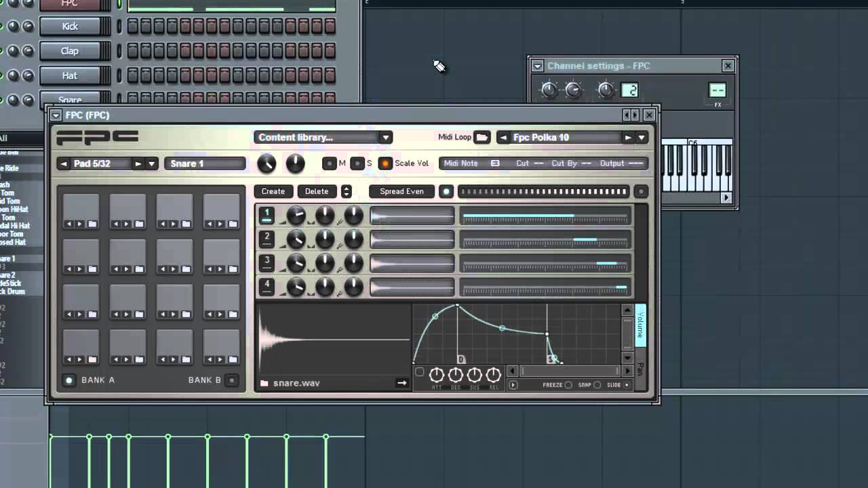Select Hat channel button in step sequencer
Image resolution: width=868 pixels, height=488 pixels.
click(70, 75)
